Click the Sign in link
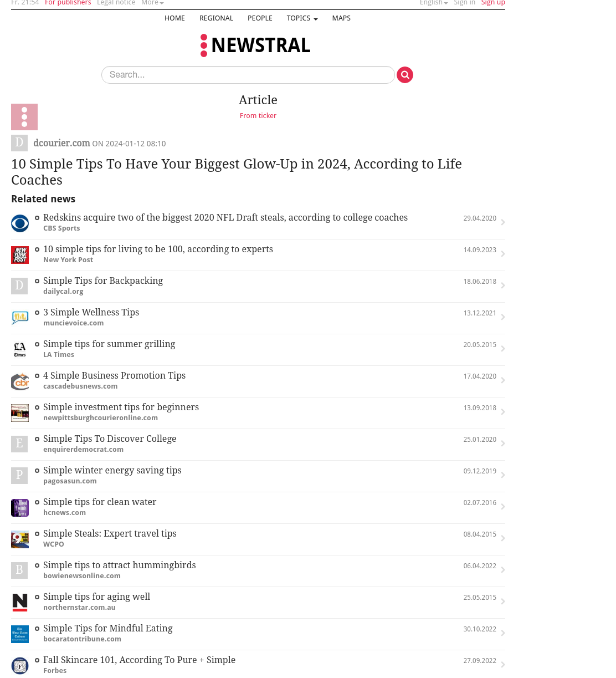Viewport: 616px width, 678px height. (x=464, y=3)
